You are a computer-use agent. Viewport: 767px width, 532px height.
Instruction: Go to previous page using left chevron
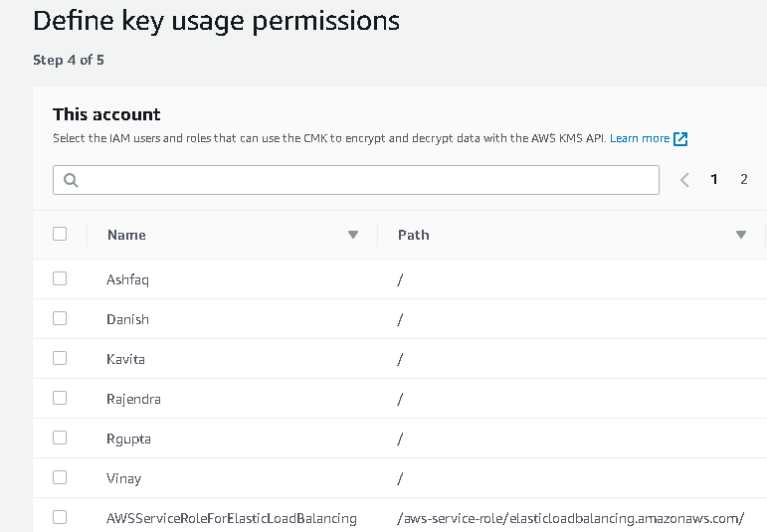(684, 180)
